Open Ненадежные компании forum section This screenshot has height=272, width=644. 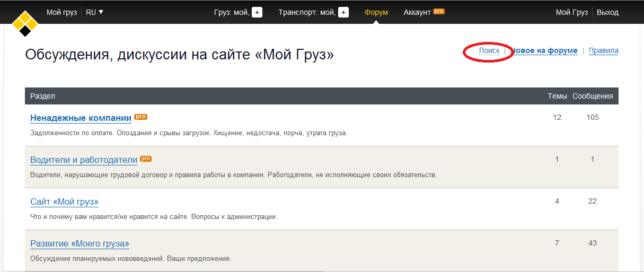(x=81, y=118)
